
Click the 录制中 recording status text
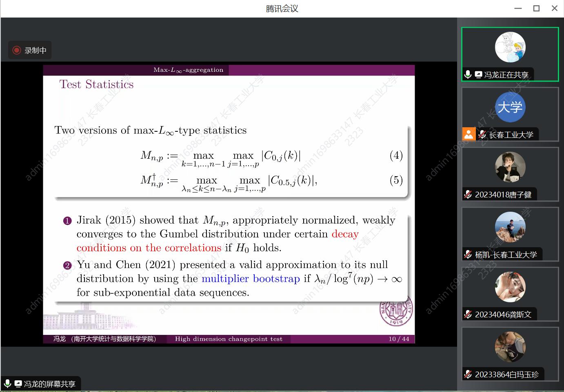pyautogui.click(x=36, y=51)
